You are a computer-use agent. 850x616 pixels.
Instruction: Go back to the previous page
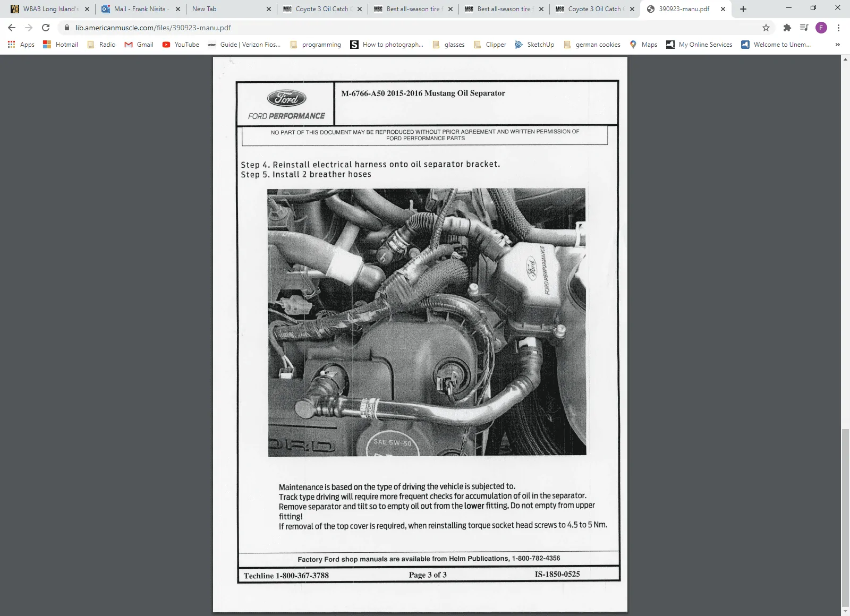click(12, 28)
